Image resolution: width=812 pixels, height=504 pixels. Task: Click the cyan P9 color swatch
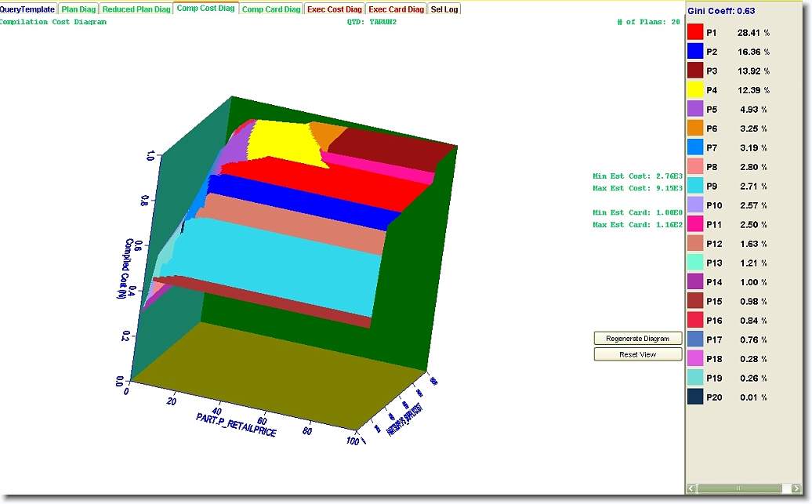pos(695,186)
